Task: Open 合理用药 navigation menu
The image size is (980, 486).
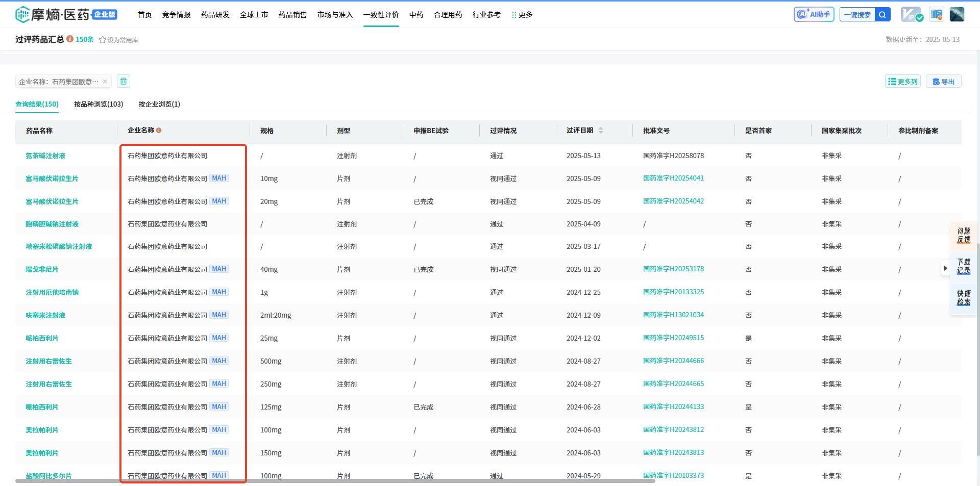Action: [448, 15]
